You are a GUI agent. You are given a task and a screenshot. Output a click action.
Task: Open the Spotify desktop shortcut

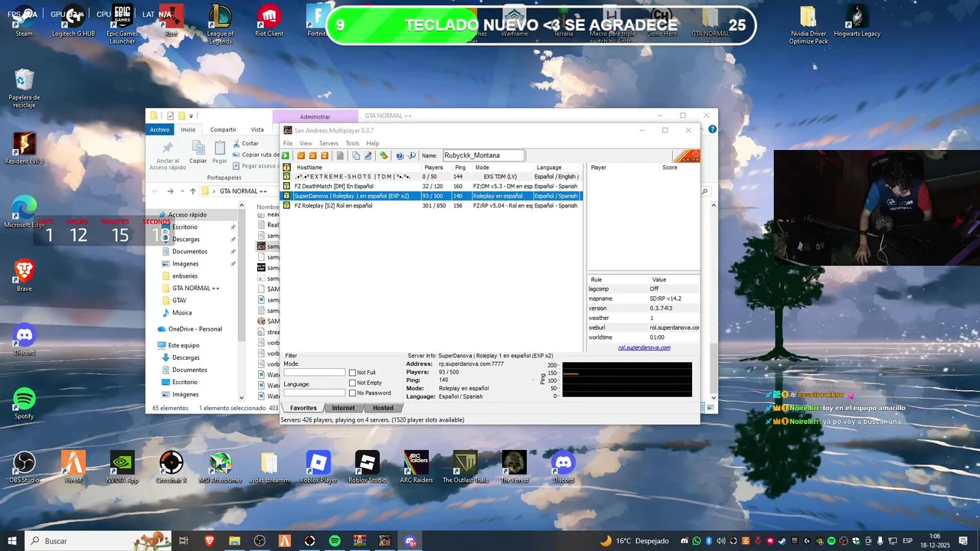[x=24, y=403]
